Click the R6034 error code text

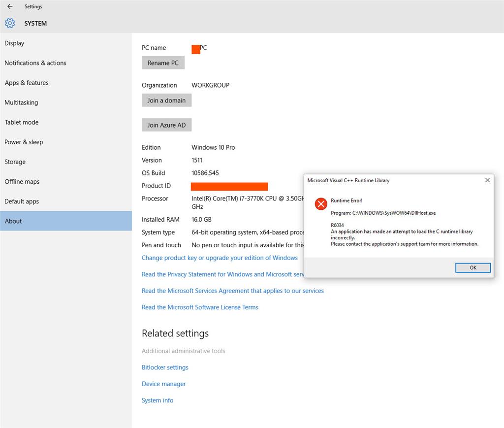click(x=337, y=225)
